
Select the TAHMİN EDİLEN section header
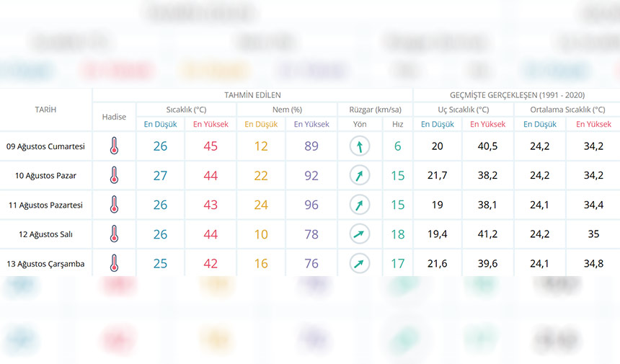click(252, 95)
